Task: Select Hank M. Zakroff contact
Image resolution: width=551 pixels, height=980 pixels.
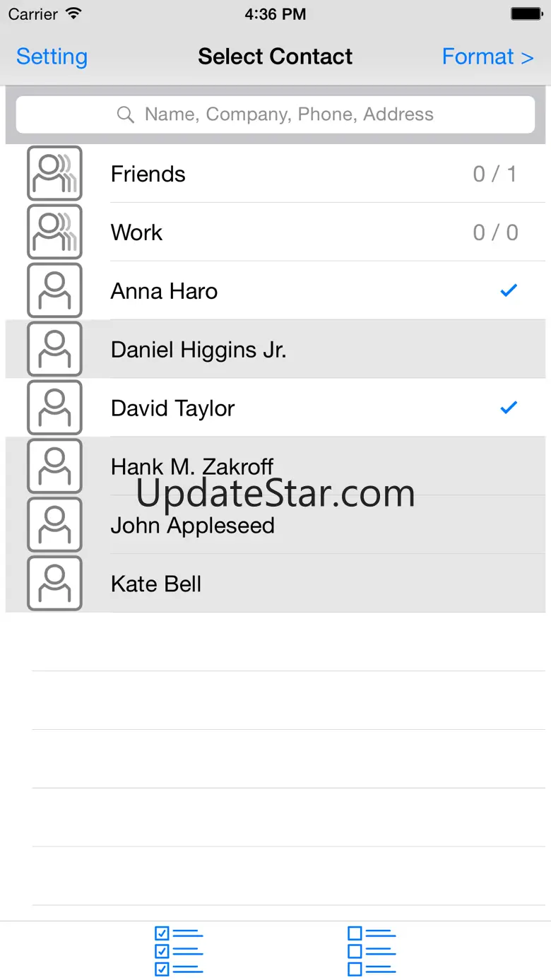Action: [x=275, y=466]
